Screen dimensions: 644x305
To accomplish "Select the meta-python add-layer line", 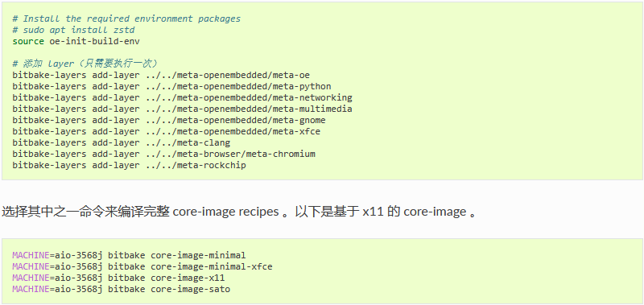I will (x=171, y=86).
